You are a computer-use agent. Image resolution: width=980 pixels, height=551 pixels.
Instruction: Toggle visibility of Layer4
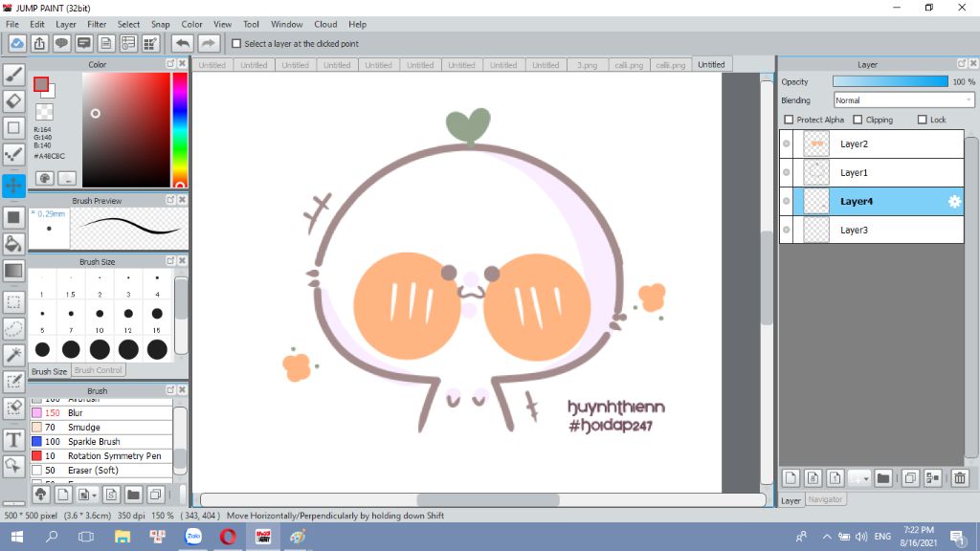point(787,201)
